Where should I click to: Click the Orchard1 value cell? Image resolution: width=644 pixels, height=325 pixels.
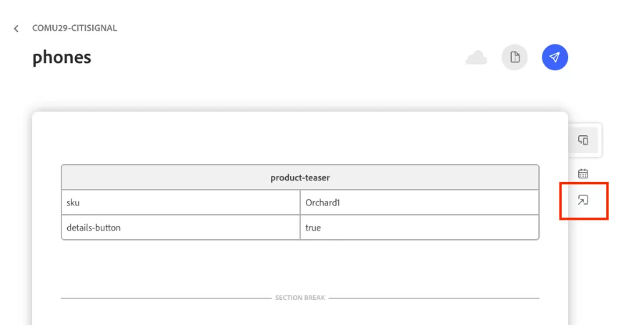[420, 203]
